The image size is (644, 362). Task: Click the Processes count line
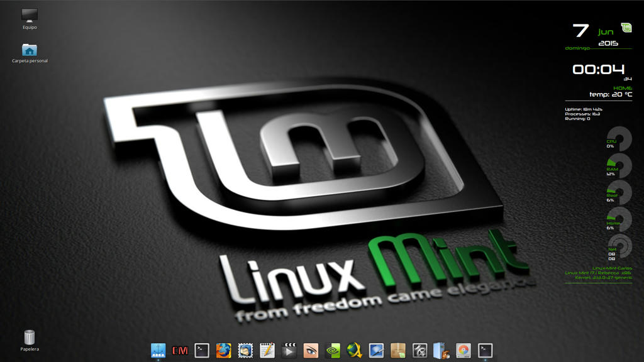click(582, 114)
